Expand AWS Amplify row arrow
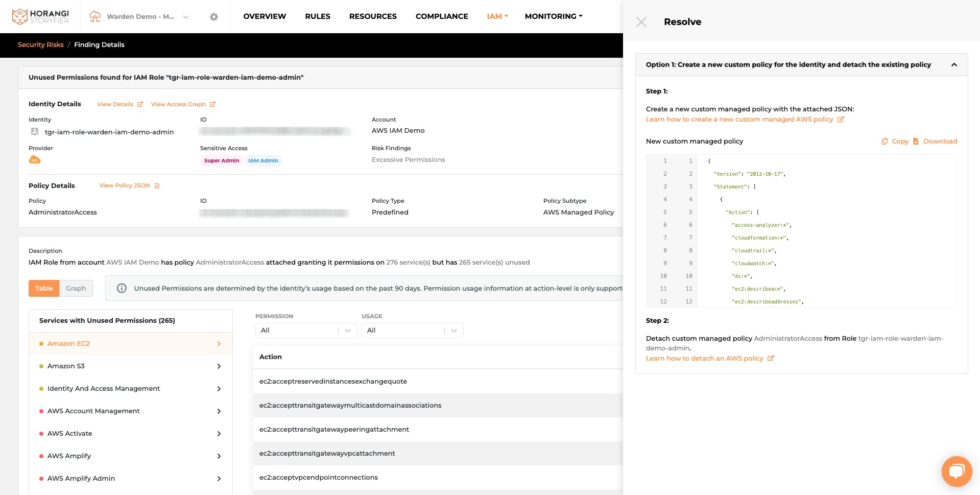The width and height of the screenshot is (980, 495). pos(219,456)
